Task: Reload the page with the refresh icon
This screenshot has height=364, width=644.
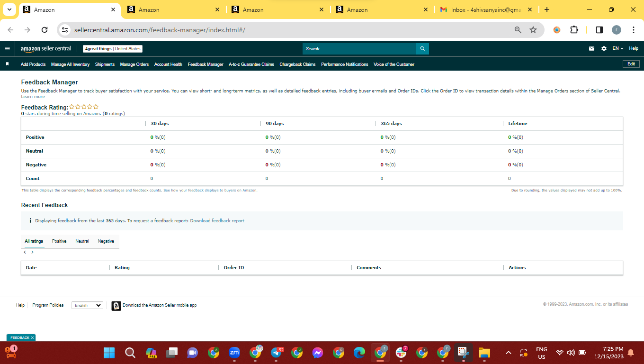Action: 45,30
